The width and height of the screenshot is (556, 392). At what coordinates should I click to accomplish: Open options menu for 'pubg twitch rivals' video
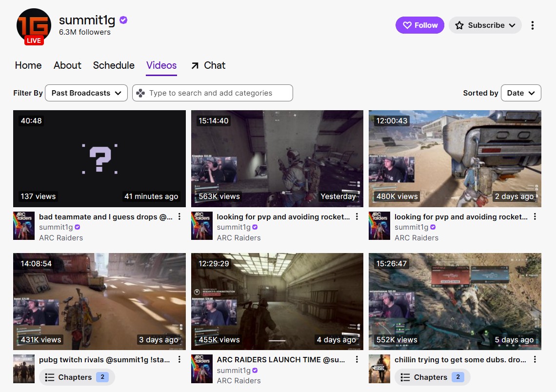pyautogui.click(x=179, y=359)
